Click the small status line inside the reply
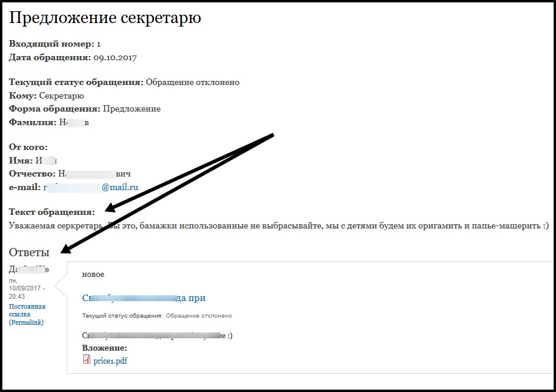The height and width of the screenshot is (392, 556). click(156, 316)
